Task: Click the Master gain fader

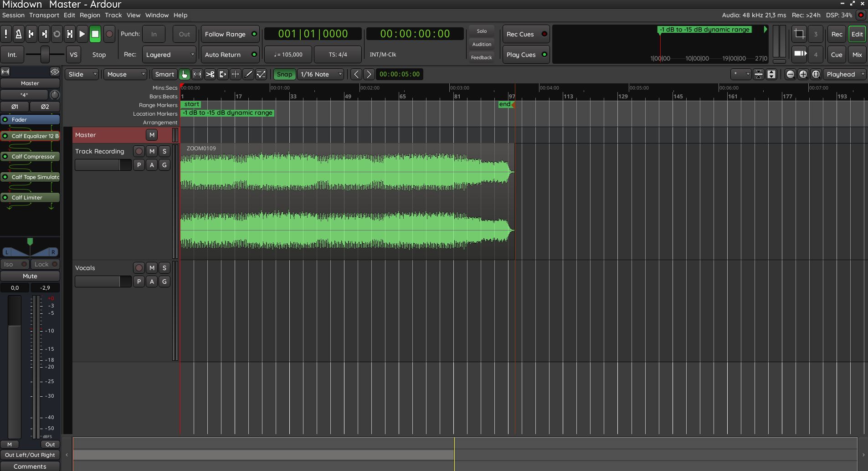Action: (x=15, y=367)
